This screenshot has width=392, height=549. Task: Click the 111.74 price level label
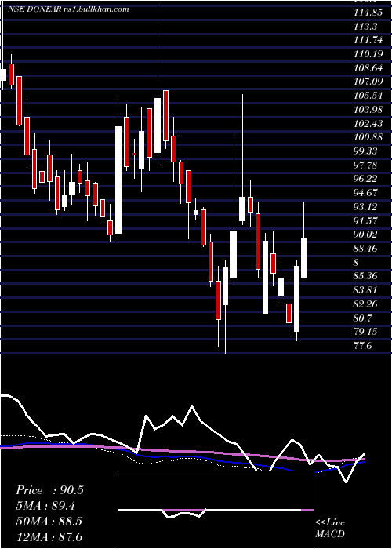(x=368, y=40)
